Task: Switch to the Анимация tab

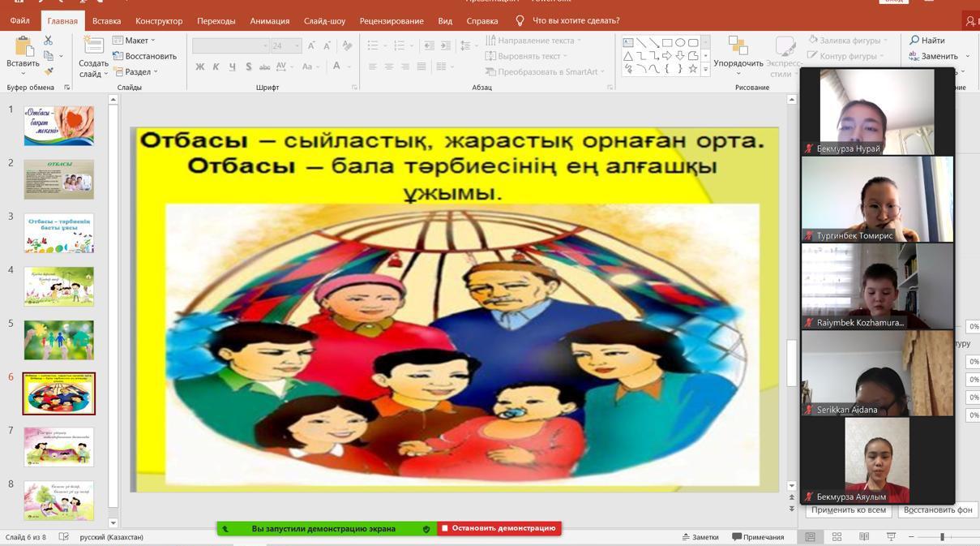Action: point(269,21)
